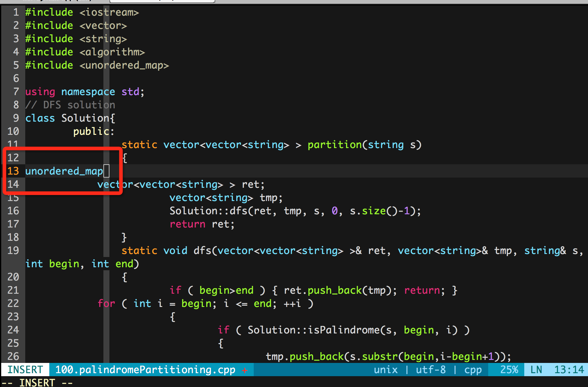Click the 'Solution{' class name on line 9
This screenshot has height=387, width=588.
(x=88, y=118)
